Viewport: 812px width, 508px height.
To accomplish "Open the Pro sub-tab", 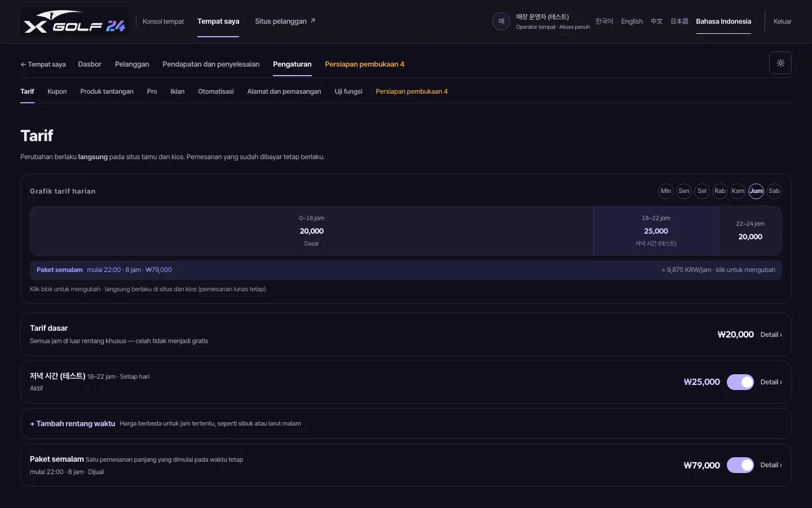I will point(152,91).
